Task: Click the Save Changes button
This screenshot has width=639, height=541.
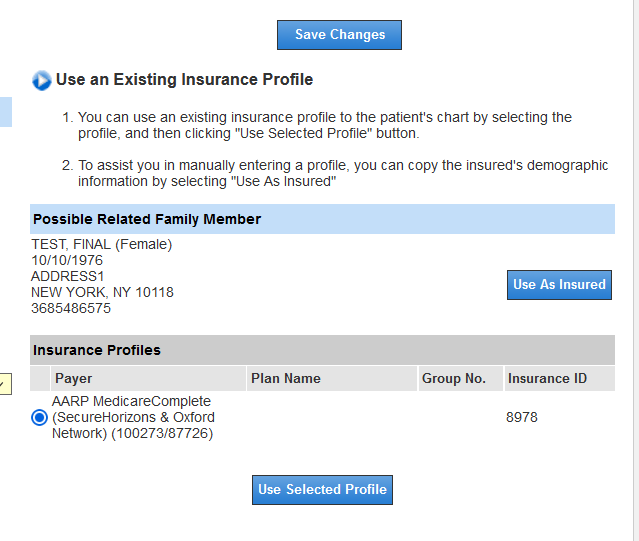Action: [339, 35]
